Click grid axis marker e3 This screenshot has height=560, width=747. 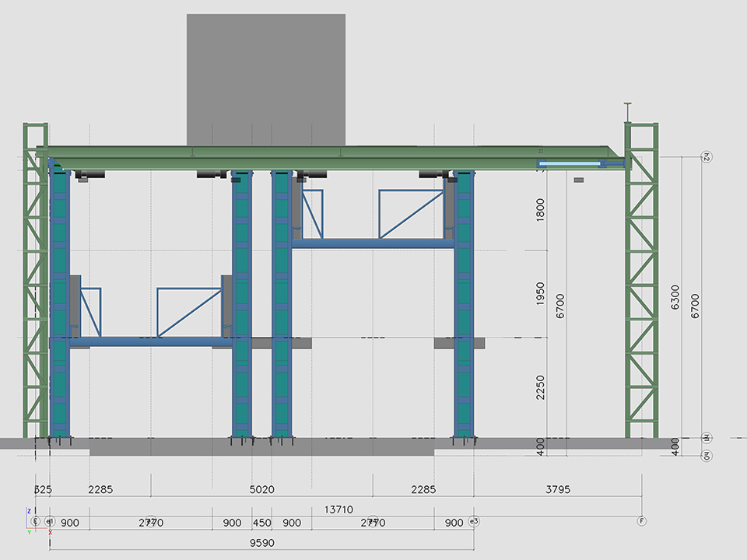[x=474, y=521]
